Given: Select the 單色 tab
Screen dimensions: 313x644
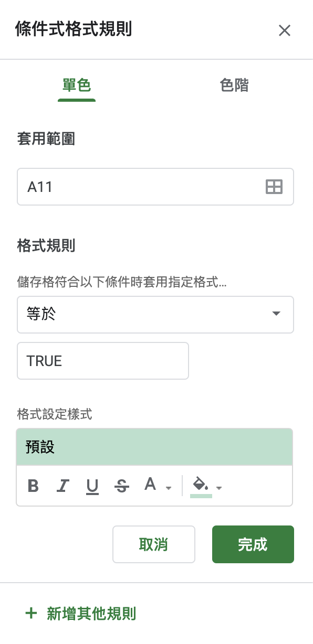Looking at the screenshot, I should (76, 85).
